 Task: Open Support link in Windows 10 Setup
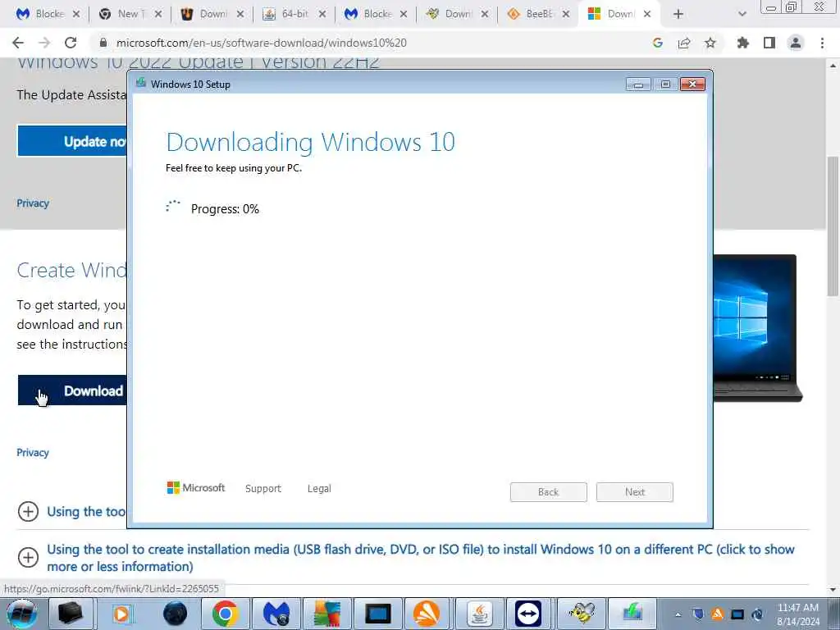click(x=263, y=489)
